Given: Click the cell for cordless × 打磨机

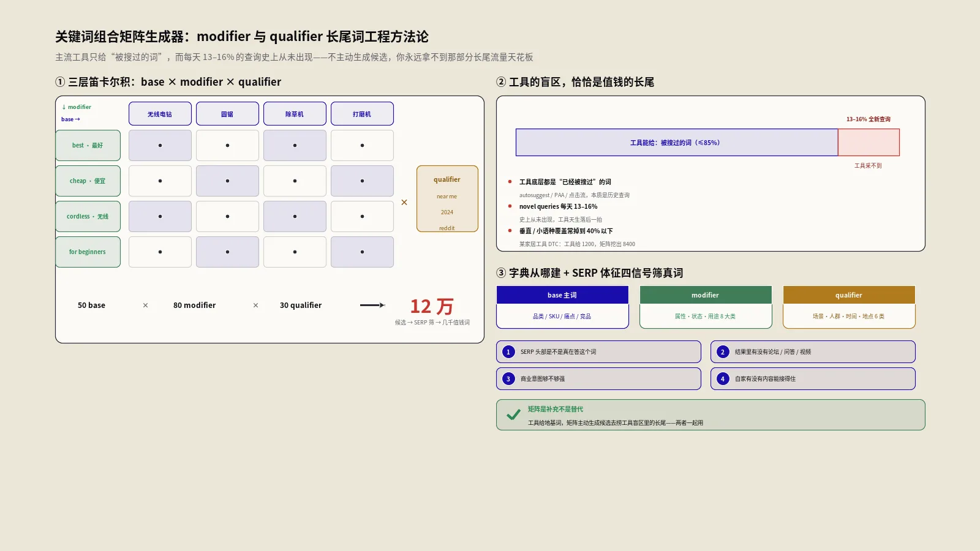Looking at the screenshot, I should (x=362, y=216).
